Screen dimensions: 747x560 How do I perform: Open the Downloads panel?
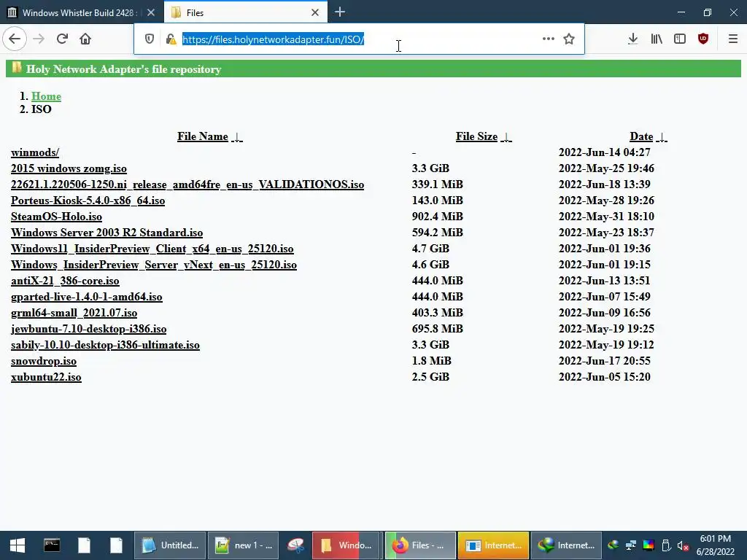[632, 39]
